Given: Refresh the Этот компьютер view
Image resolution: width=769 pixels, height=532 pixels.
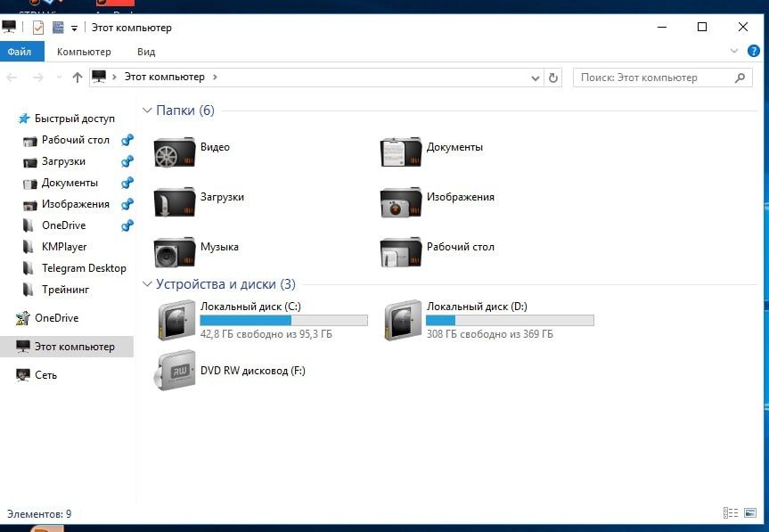Looking at the screenshot, I should [553, 78].
